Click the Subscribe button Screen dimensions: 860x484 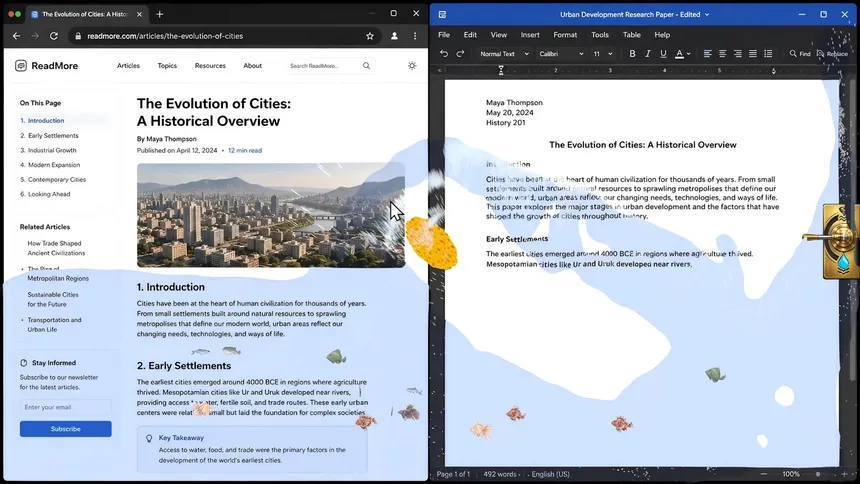65,429
